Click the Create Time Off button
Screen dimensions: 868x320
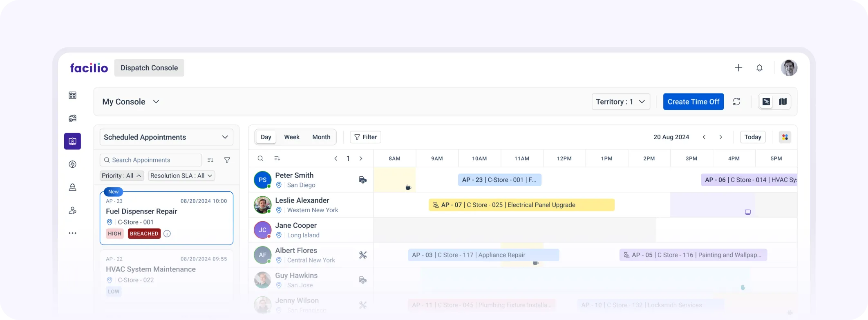tap(693, 102)
